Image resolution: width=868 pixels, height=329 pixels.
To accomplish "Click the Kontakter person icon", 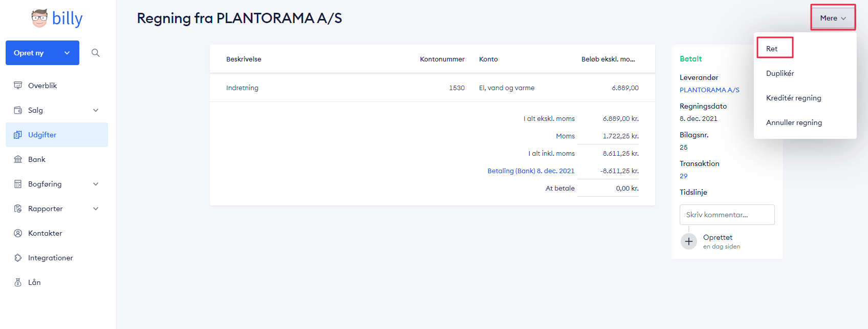I will coord(18,233).
